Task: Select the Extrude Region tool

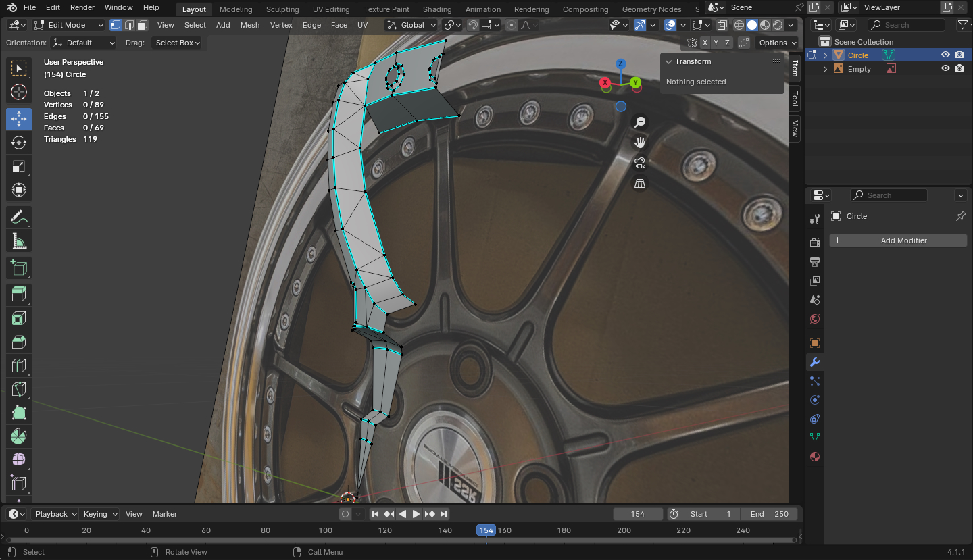Action: [x=19, y=294]
